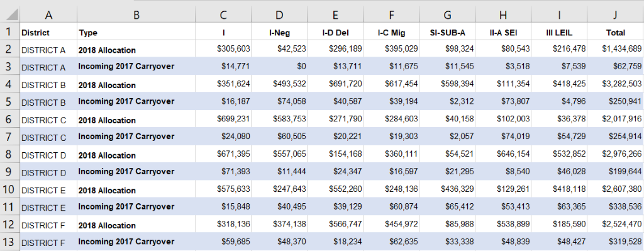Select cell with $59,685
Viewport: 644px width, 251px height.
(x=223, y=242)
